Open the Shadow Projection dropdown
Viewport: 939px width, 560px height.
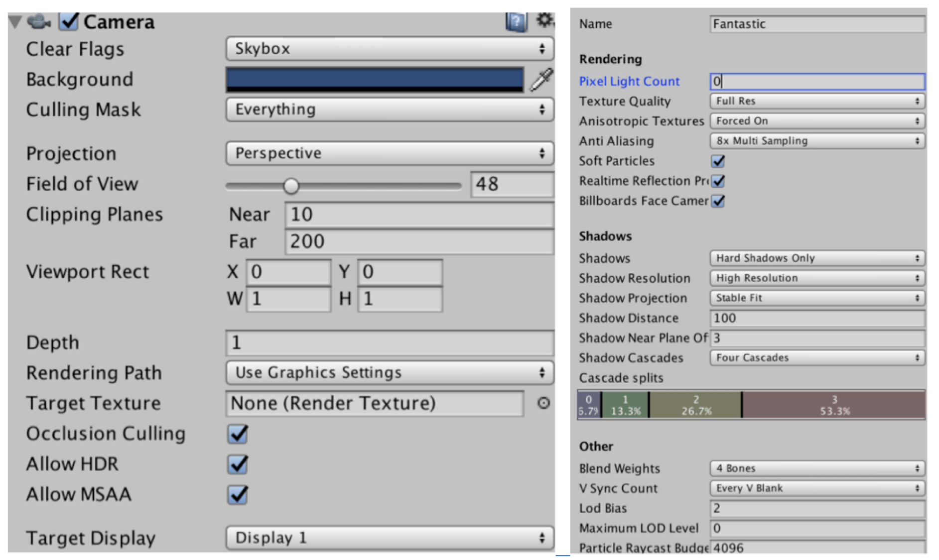pyautogui.click(x=817, y=298)
